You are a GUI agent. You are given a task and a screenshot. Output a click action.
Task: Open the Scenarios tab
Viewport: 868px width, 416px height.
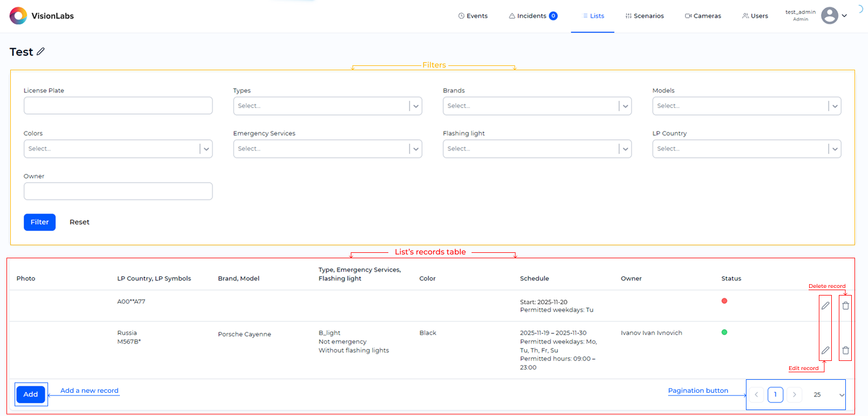[644, 16]
